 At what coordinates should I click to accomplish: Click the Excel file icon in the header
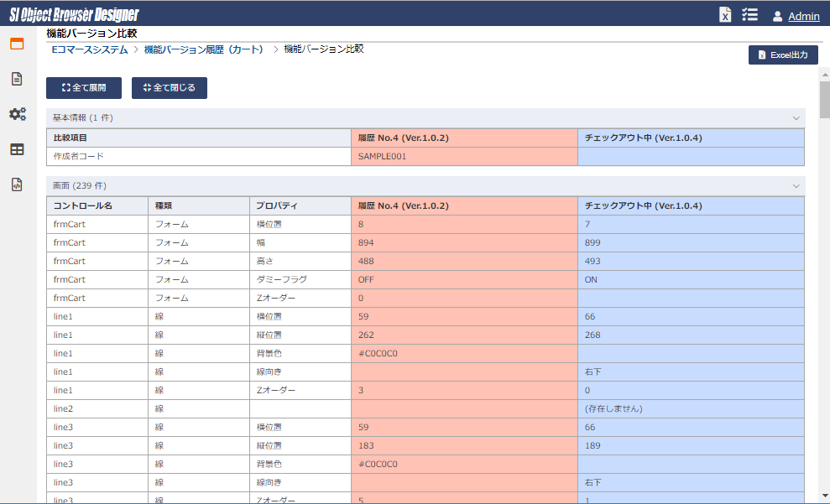725,14
